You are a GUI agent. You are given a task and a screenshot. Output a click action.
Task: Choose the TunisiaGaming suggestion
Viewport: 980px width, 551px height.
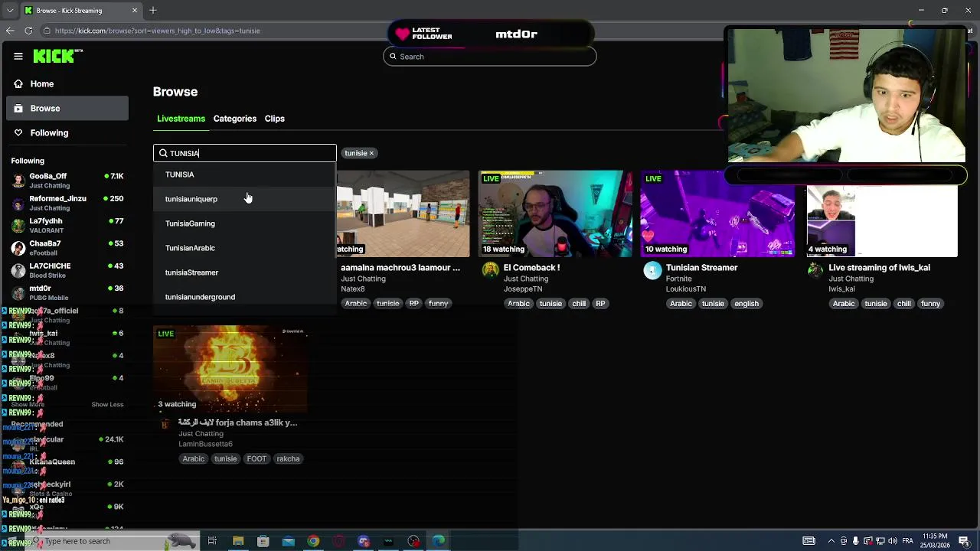point(245,223)
